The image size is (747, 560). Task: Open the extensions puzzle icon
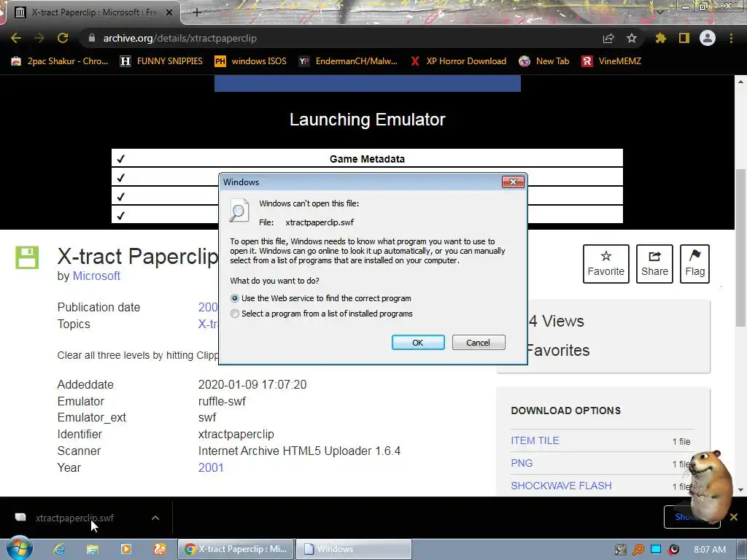660,38
